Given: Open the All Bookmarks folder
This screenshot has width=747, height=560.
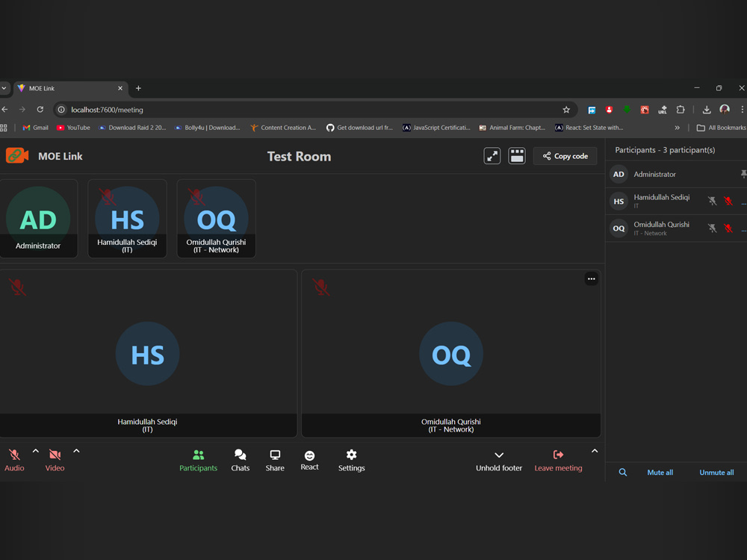Looking at the screenshot, I should [x=722, y=128].
